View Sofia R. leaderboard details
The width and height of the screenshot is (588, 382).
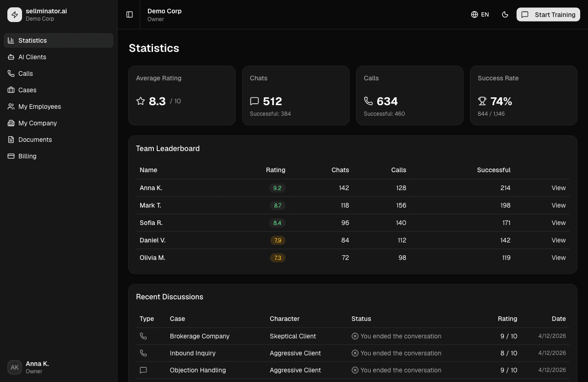tap(559, 223)
